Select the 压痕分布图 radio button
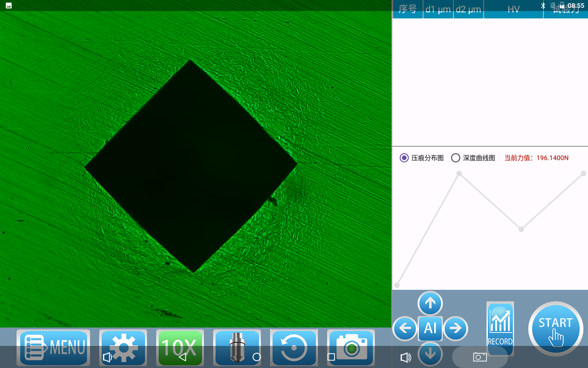This screenshot has width=588, height=368. pos(404,158)
